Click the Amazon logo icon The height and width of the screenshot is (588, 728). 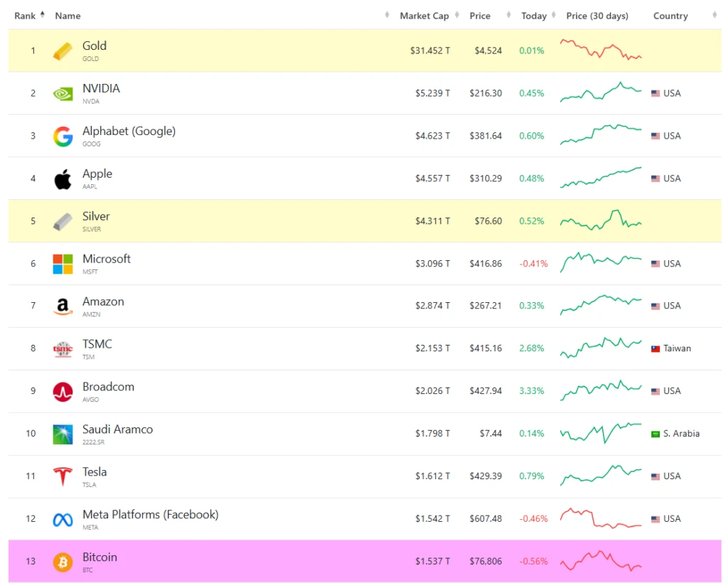point(63,306)
